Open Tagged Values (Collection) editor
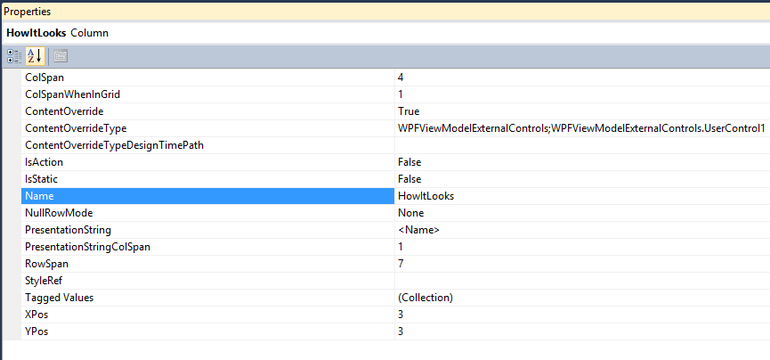770x360 pixels. click(x=582, y=298)
